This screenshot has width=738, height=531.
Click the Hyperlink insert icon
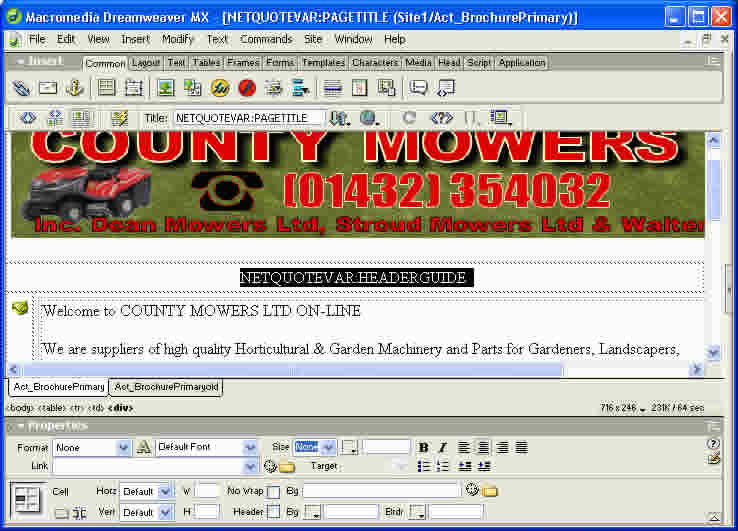pos(22,88)
